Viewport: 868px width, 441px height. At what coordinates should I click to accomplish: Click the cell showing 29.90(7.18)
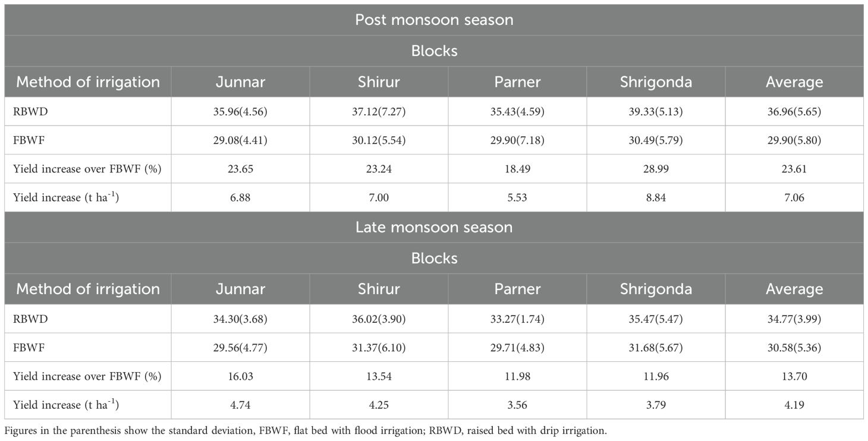click(x=517, y=140)
